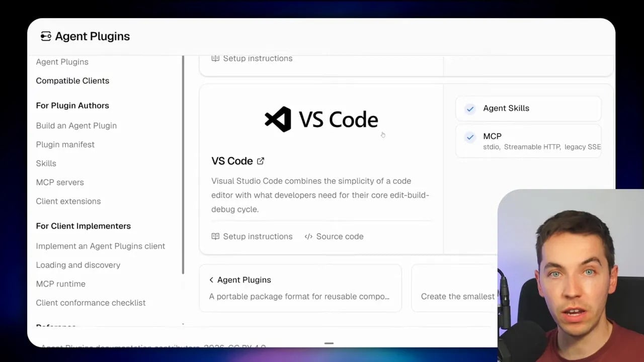Click the VS Code description paragraph
644x362 pixels.
coord(320,195)
